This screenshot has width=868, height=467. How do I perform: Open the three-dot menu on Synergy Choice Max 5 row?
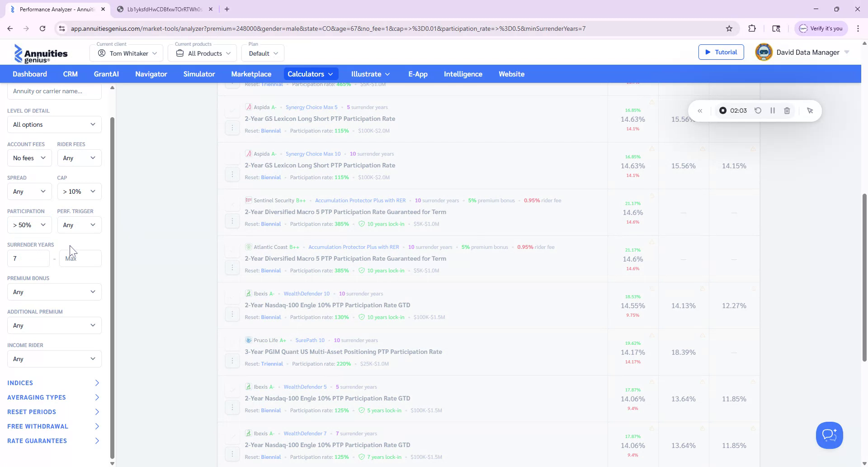coord(233,128)
